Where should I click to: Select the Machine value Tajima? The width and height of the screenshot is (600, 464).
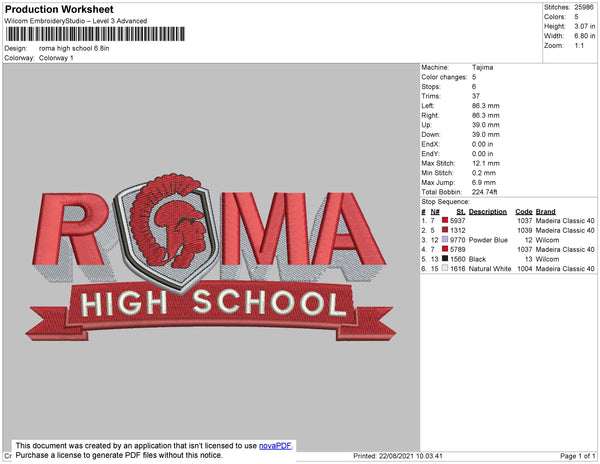pyautogui.click(x=482, y=67)
